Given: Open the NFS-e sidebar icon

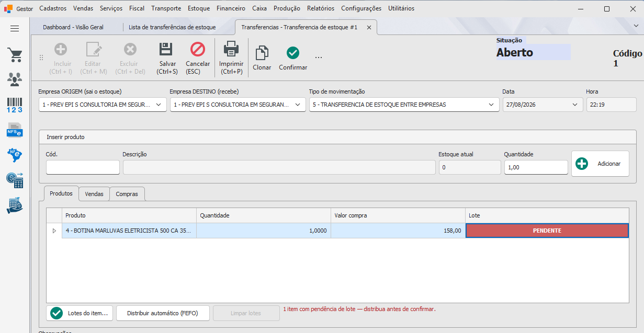Looking at the screenshot, I should (x=15, y=130).
